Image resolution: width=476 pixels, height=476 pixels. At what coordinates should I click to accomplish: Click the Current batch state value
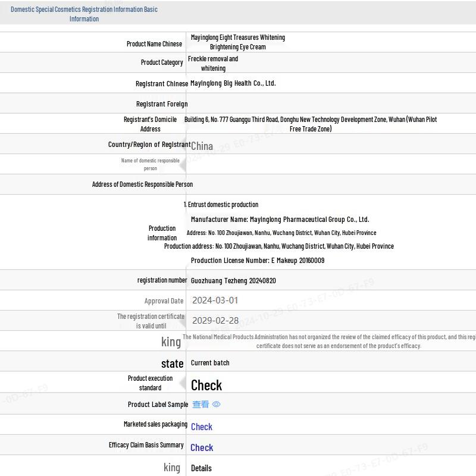[x=210, y=363]
